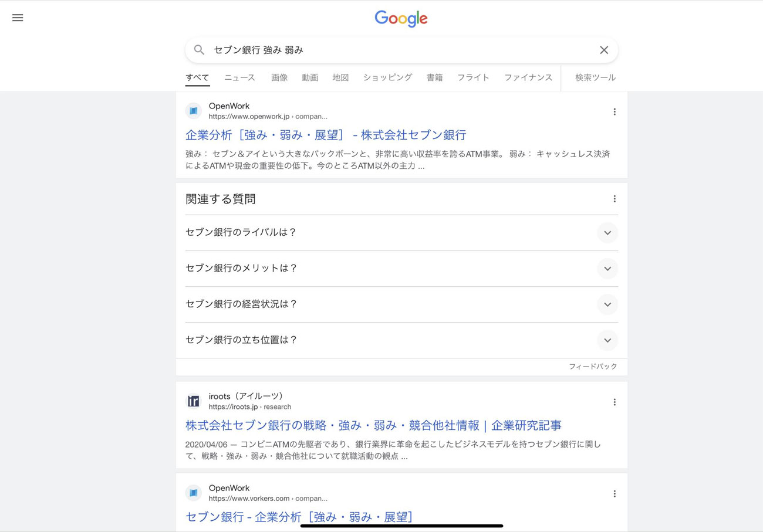
Task: Switch to the ニュース tab
Action: click(239, 77)
